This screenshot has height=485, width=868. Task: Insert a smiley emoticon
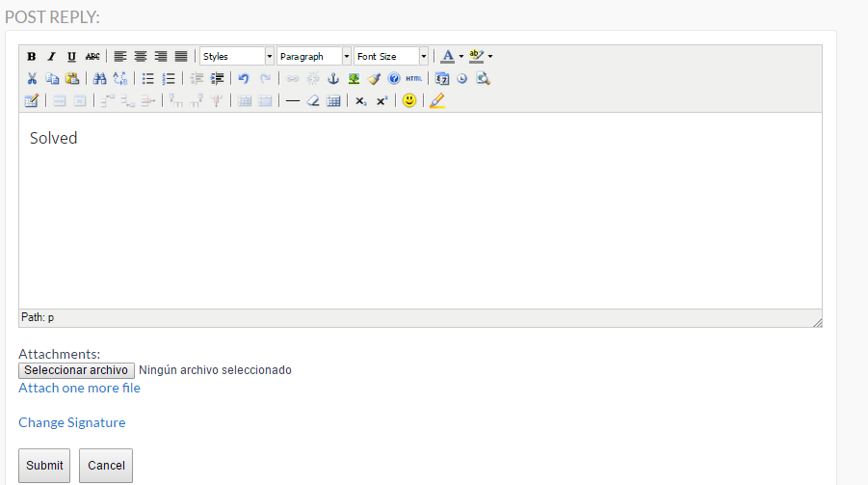(409, 100)
